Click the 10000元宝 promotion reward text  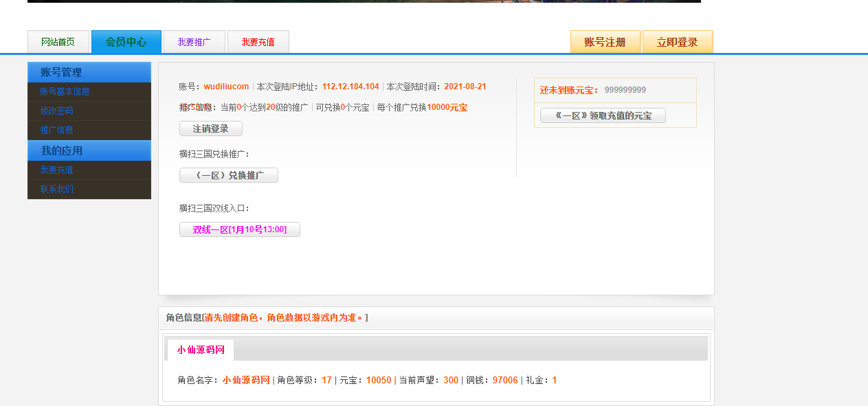447,107
